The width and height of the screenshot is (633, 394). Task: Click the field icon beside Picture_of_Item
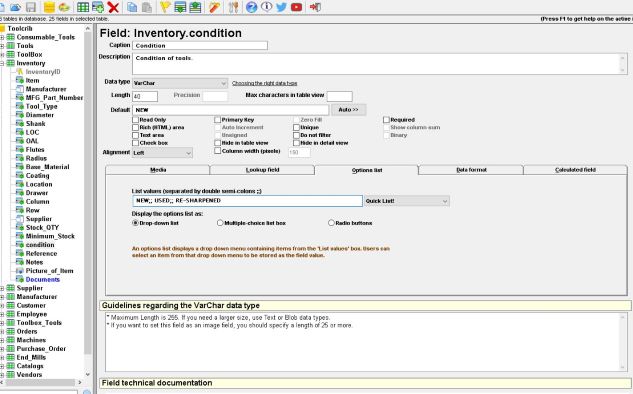pyautogui.click(x=19, y=271)
